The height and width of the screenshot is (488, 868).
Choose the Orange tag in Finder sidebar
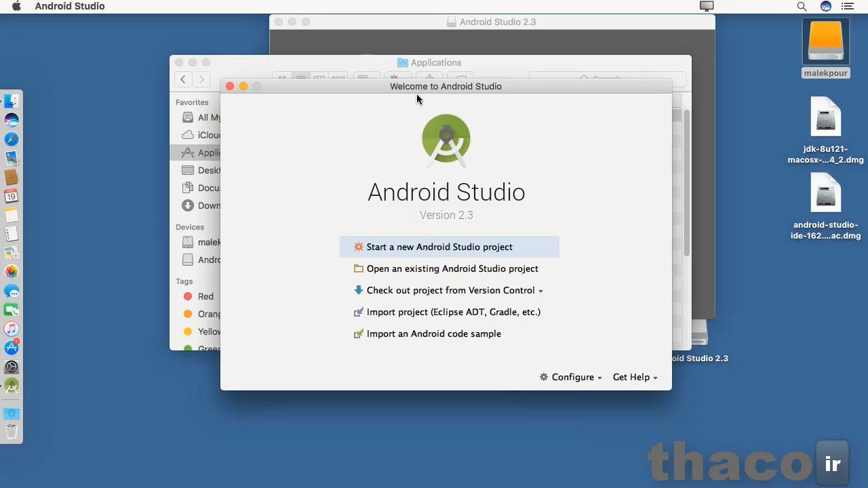(x=201, y=314)
